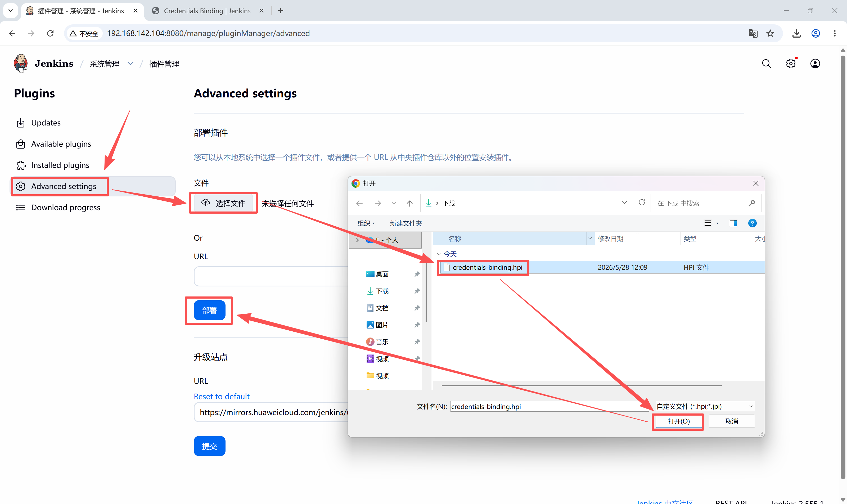Expand the 系统管理 breadcrumb dropdown
This screenshot has height=504, width=847.
point(130,64)
